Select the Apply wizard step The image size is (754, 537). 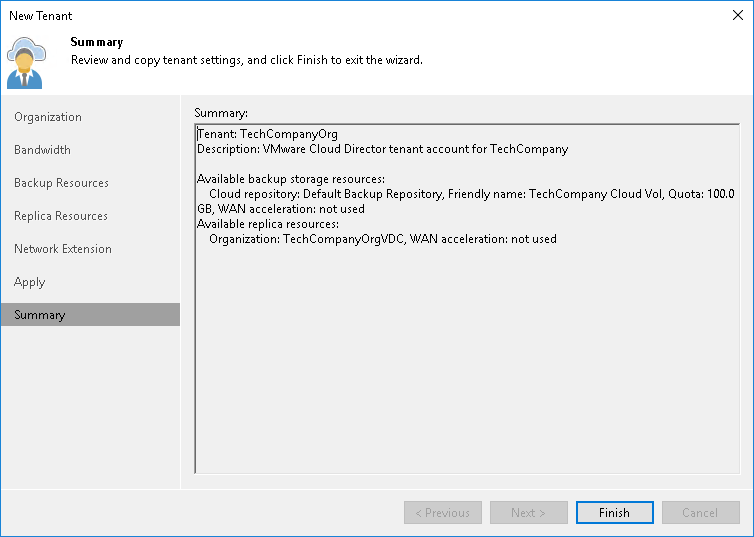30,282
